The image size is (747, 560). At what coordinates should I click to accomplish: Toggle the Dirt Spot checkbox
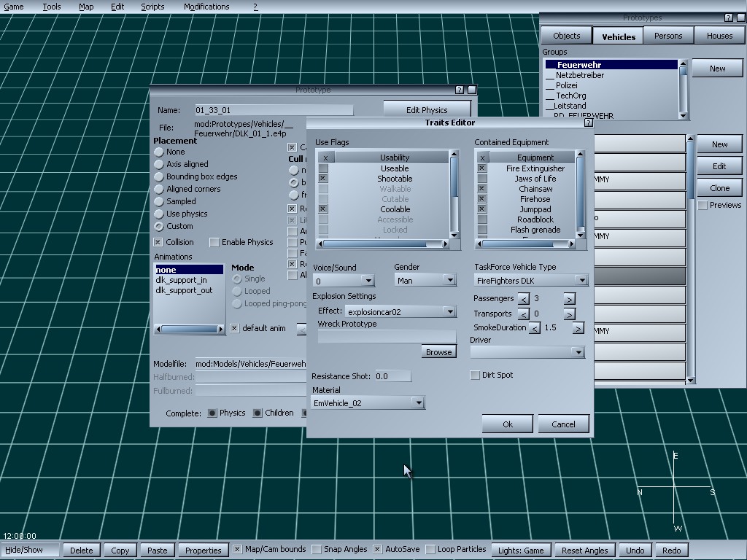pyautogui.click(x=476, y=375)
